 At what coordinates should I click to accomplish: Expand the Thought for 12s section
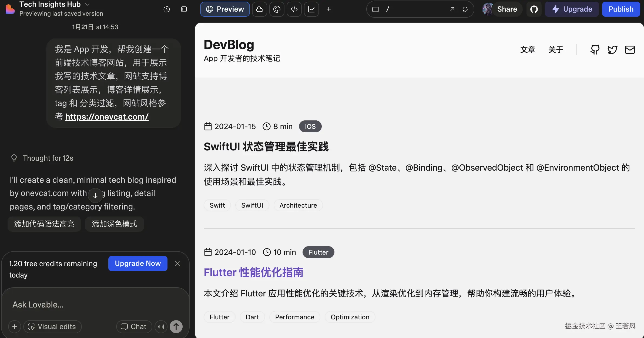48,158
